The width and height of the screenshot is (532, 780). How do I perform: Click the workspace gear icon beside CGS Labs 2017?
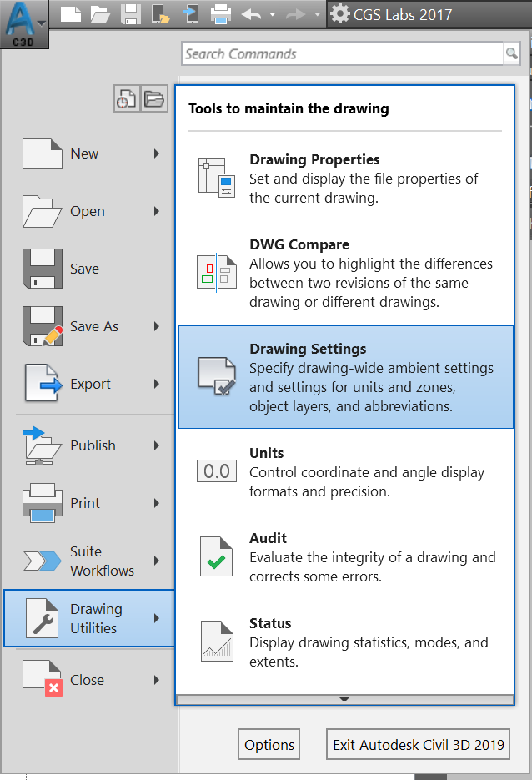tap(340, 14)
